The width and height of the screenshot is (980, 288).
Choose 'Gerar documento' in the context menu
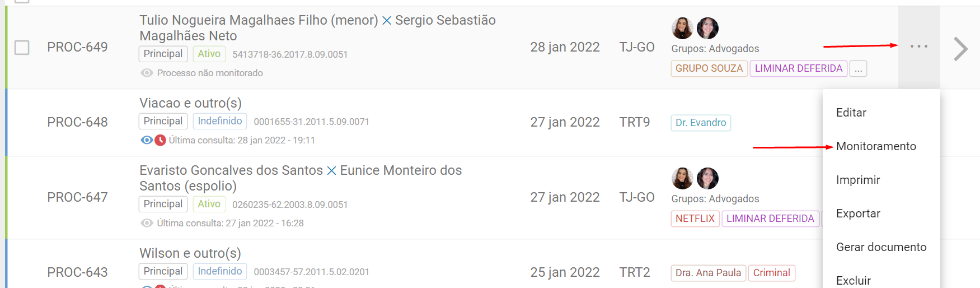pos(881,247)
